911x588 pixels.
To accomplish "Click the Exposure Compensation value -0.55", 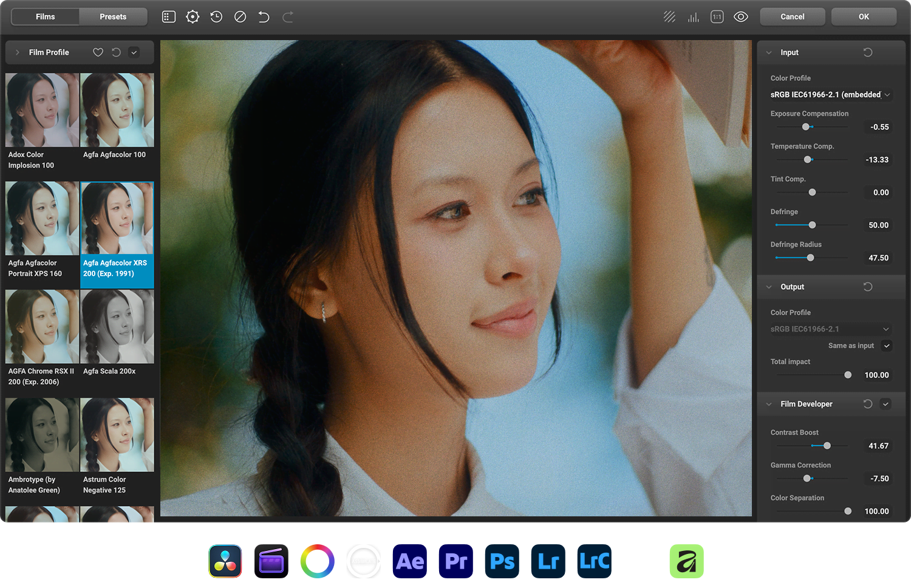I will pos(878,127).
